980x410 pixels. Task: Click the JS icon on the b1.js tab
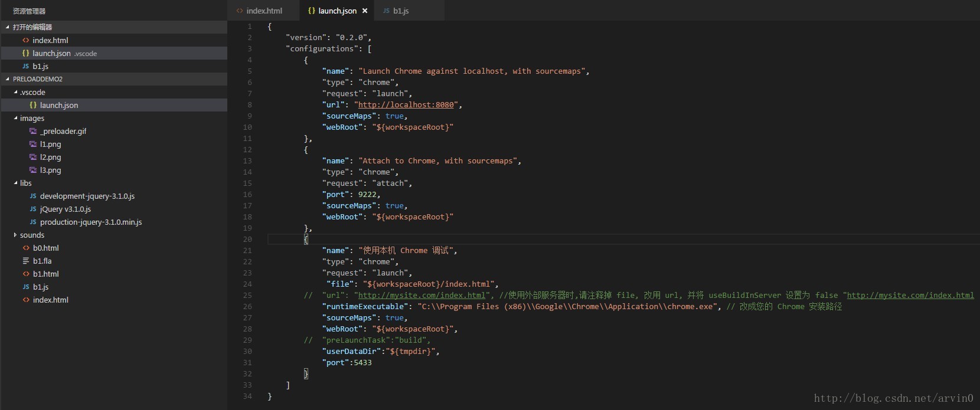pos(386,11)
